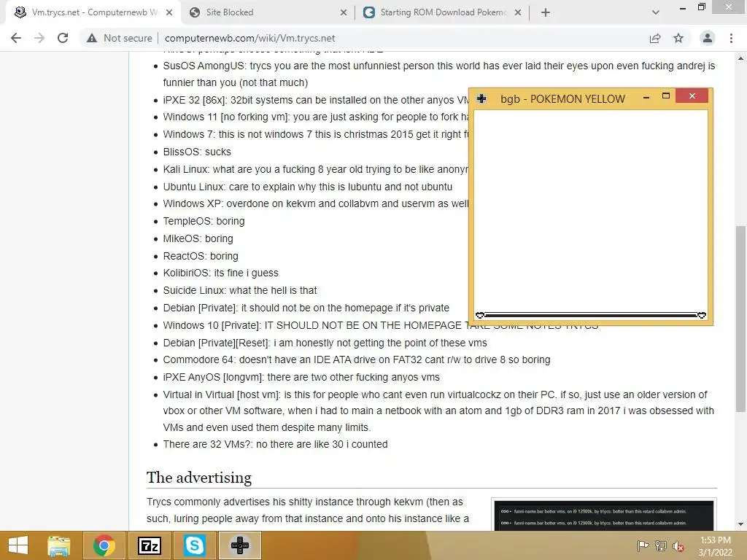Select the bgb emulator taskbar icon
This screenshot has width=747, height=560.
click(239, 545)
